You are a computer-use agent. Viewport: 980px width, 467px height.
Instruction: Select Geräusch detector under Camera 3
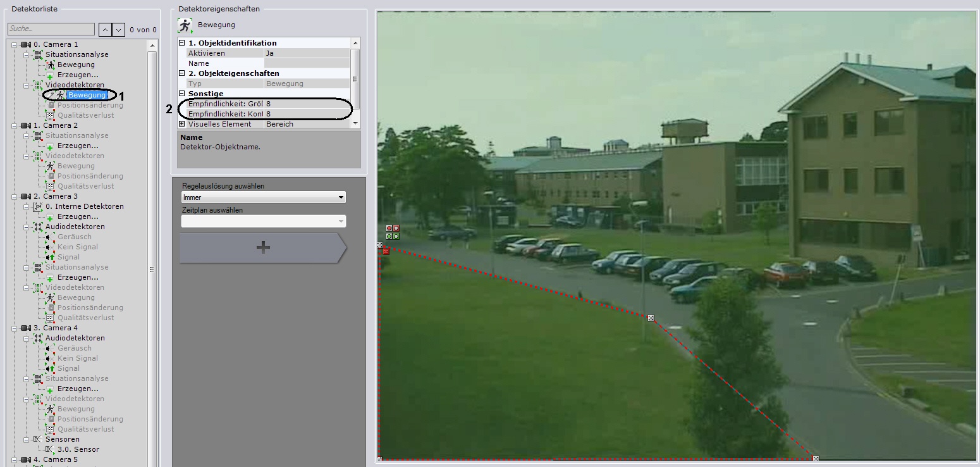click(74, 237)
